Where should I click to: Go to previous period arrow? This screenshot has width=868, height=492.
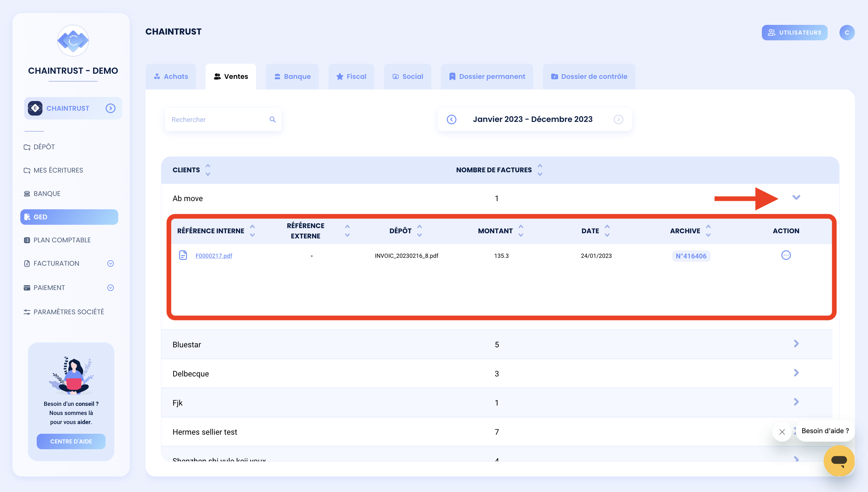451,119
